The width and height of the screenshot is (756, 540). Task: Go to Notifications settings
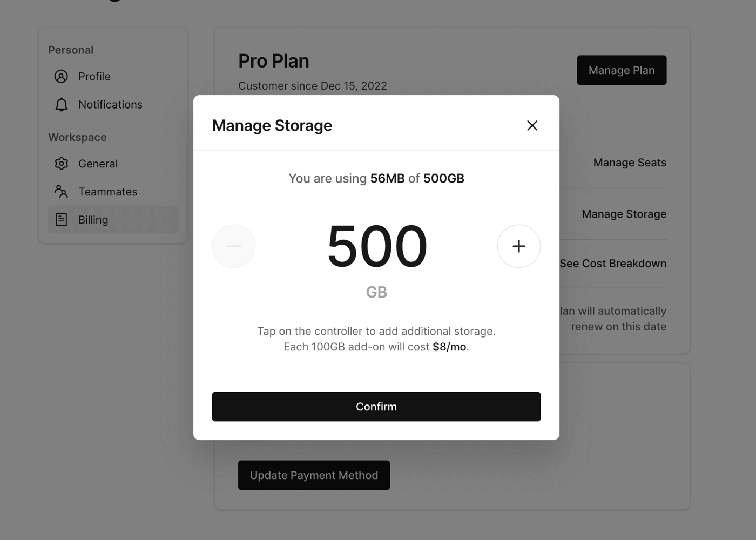(110, 105)
